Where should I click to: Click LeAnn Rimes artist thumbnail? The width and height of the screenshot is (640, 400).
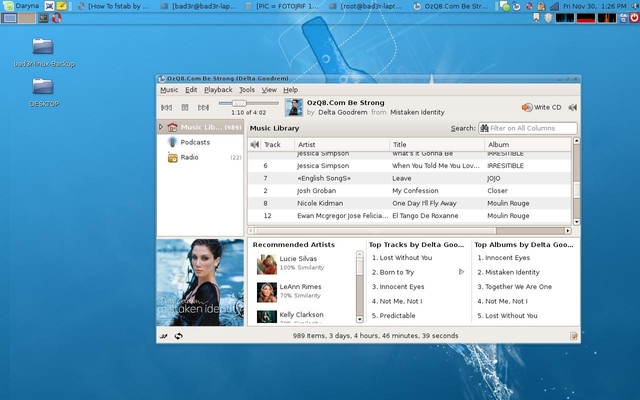[x=267, y=292]
